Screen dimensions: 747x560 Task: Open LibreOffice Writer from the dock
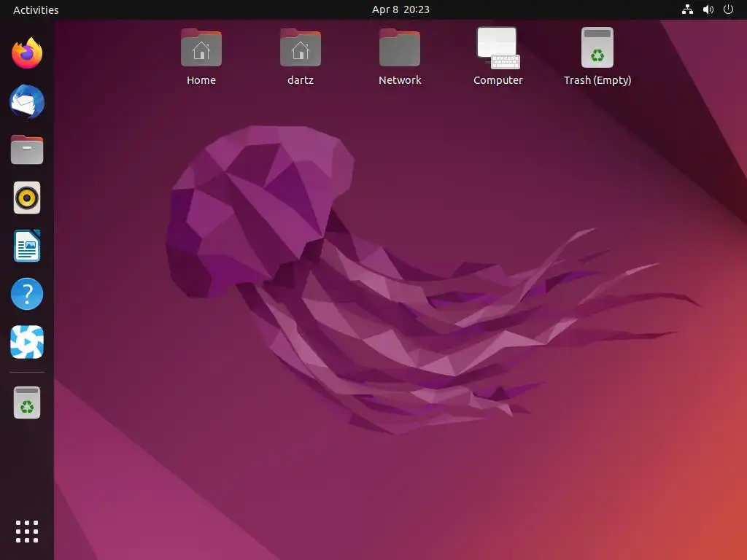click(x=27, y=246)
